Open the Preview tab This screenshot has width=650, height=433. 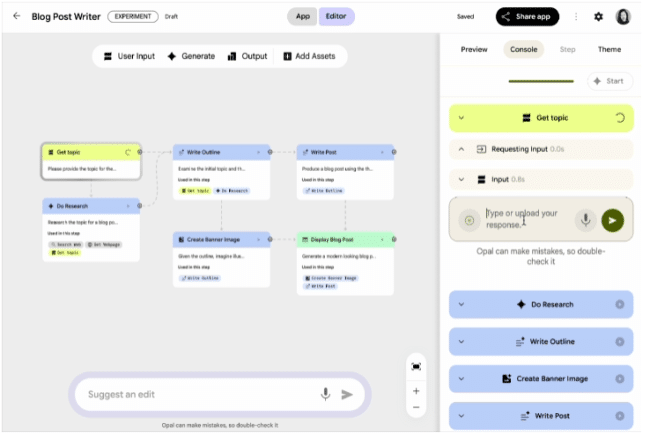[x=474, y=49]
